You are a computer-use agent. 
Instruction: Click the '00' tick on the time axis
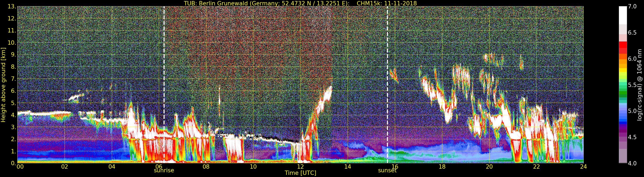[x=20, y=167]
